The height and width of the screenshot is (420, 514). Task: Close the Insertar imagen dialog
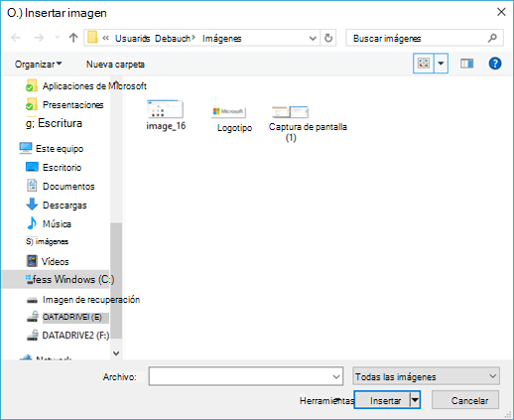[x=501, y=12]
